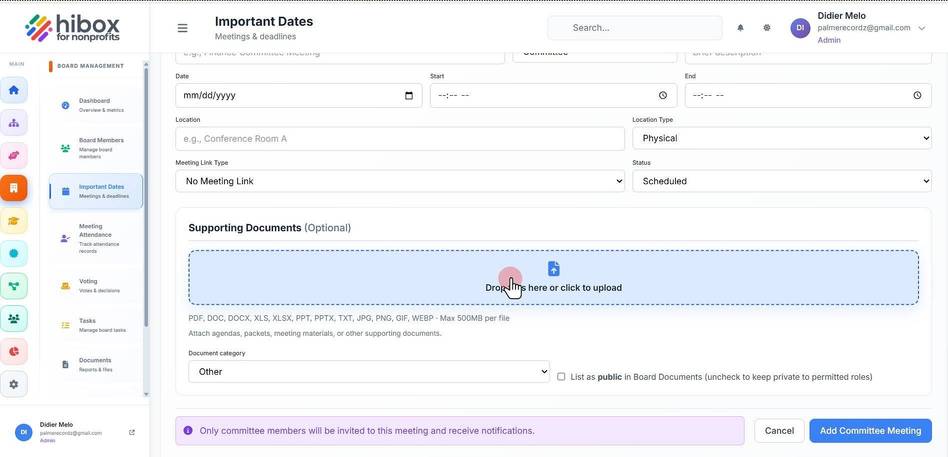Click the clock icon in Start field
The width and height of the screenshot is (948, 457).
click(x=663, y=96)
